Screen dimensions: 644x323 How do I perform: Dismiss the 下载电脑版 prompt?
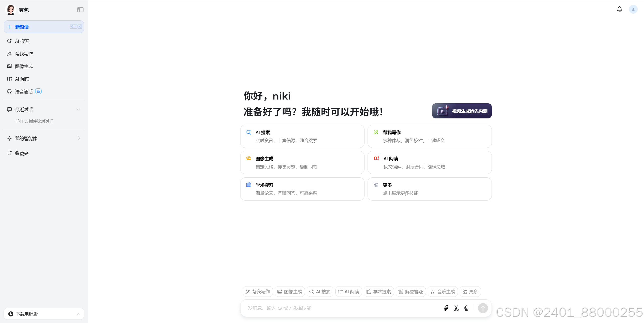(x=78, y=314)
